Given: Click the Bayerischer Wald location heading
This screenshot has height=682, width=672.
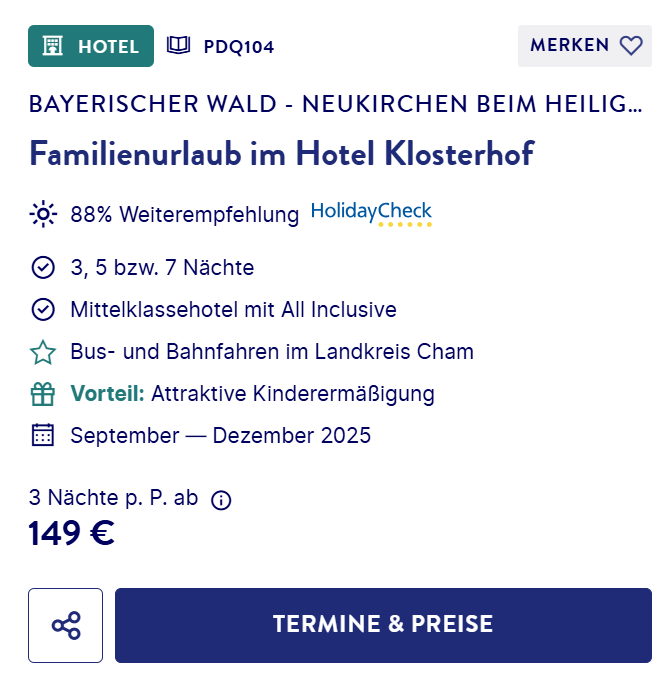Looking at the screenshot, I should [335, 104].
